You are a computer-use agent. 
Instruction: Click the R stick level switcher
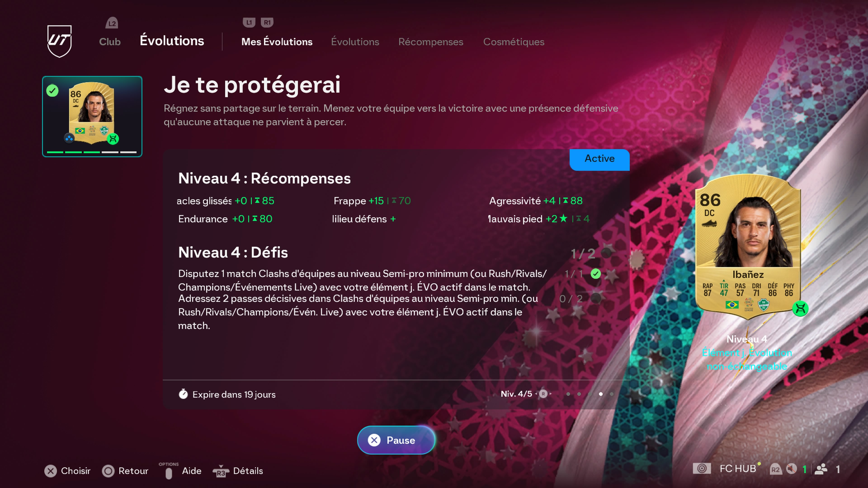[543, 394]
